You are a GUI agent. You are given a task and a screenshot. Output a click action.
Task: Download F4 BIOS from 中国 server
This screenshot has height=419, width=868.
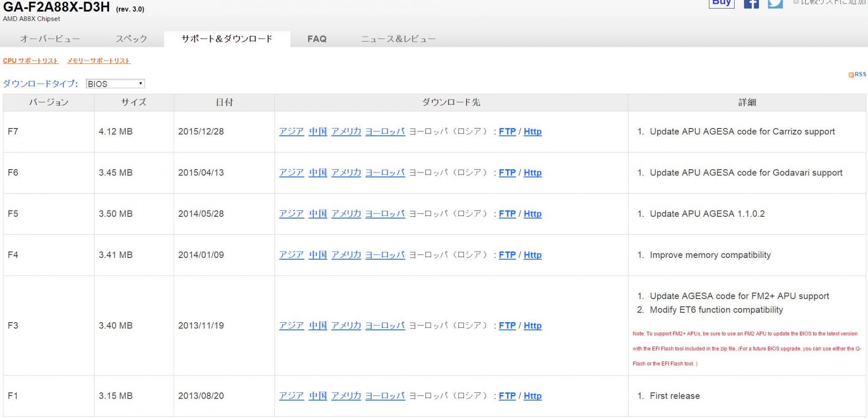coord(318,255)
